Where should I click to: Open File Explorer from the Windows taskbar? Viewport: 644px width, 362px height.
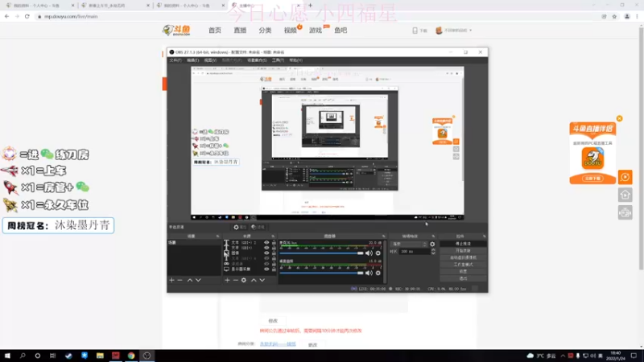(100, 356)
